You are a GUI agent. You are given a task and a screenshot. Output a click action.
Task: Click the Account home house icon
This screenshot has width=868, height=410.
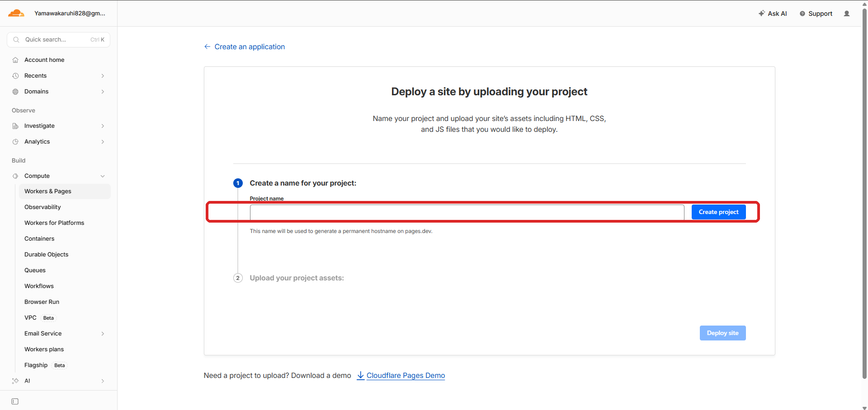(15, 60)
